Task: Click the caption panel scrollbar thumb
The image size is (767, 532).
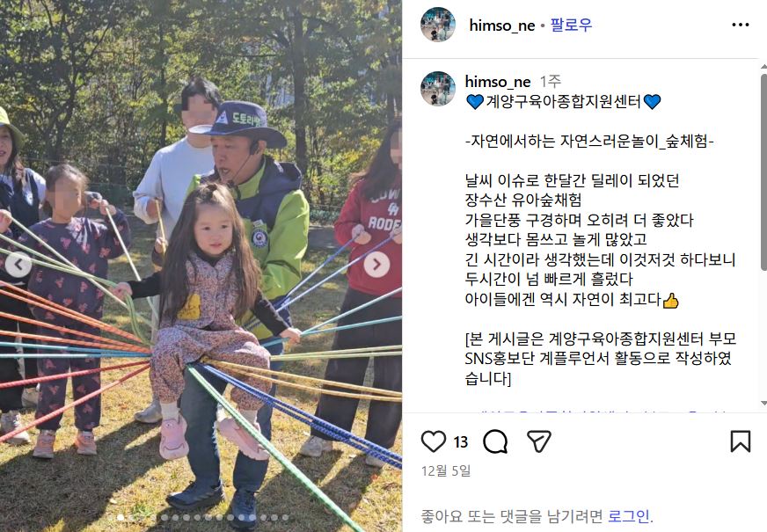Action: pos(763,171)
